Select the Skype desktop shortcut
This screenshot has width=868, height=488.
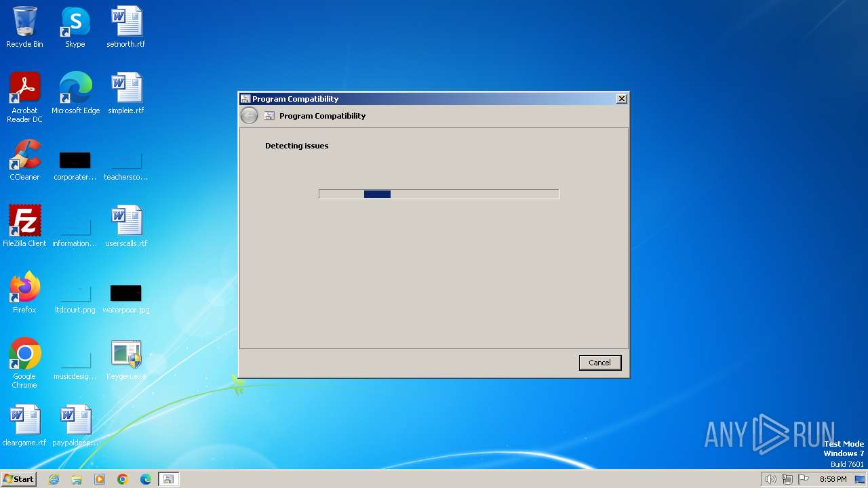(x=75, y=27)
